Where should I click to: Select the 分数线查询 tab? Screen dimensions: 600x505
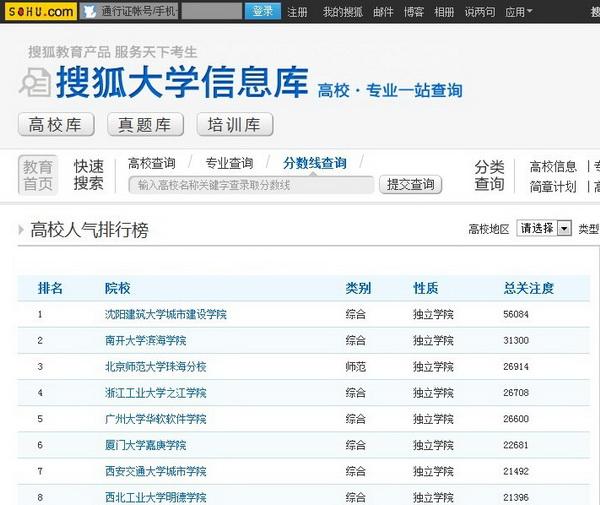pos(314,164)
